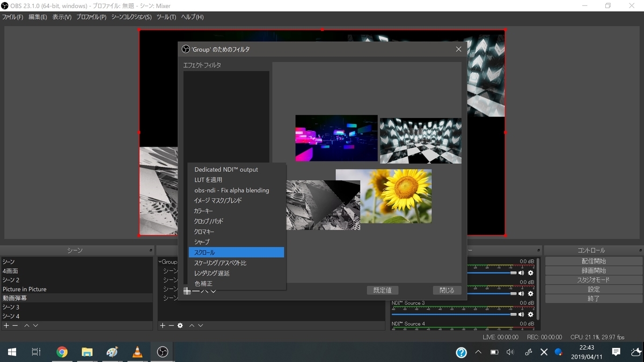Move filter up in the filter dialog
Screen dimensions: 644x362
pos(204,291)
